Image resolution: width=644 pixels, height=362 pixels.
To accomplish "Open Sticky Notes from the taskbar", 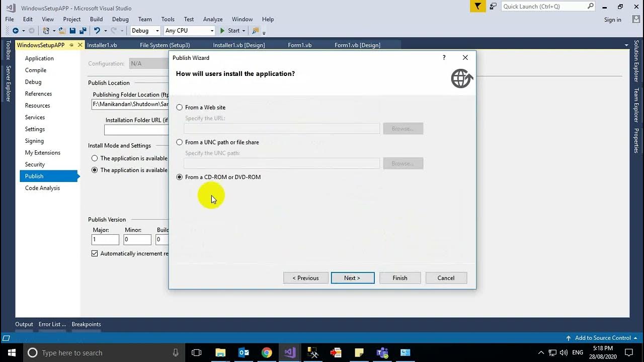I will point(359,352).
